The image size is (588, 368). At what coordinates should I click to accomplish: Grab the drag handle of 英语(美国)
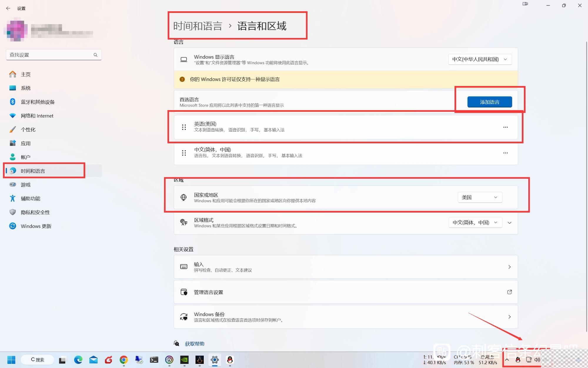click(184, 127)
